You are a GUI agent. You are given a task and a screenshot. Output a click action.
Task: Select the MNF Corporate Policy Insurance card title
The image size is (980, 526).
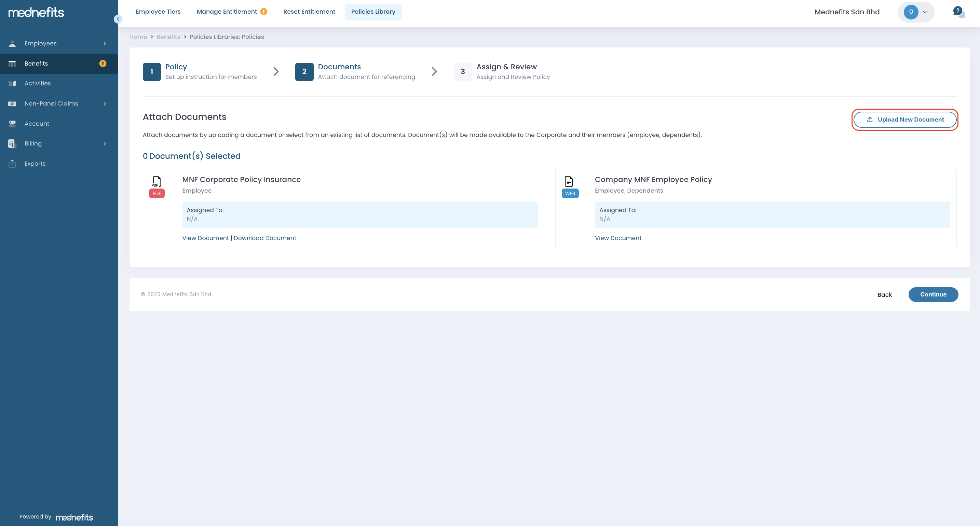coord(241,180)
